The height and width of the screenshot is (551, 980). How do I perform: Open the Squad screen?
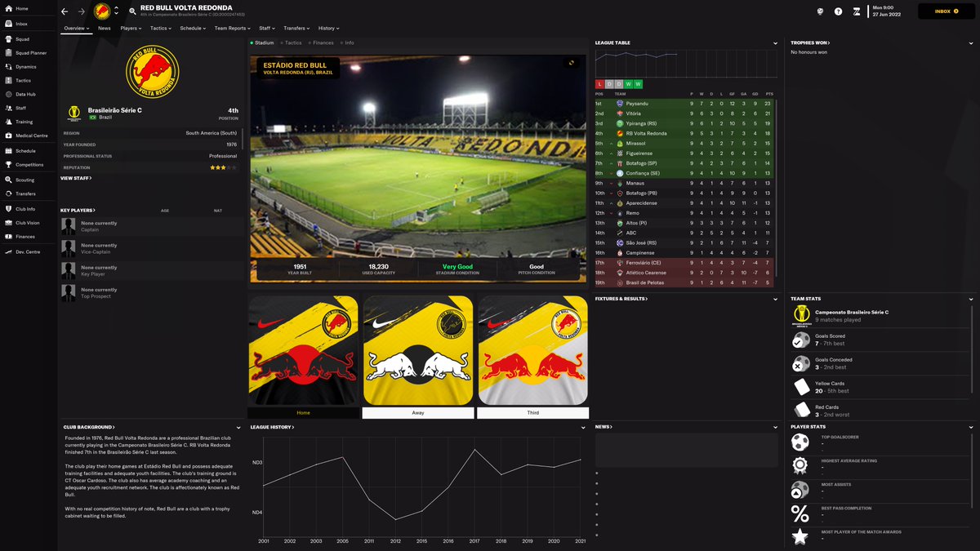23,38
